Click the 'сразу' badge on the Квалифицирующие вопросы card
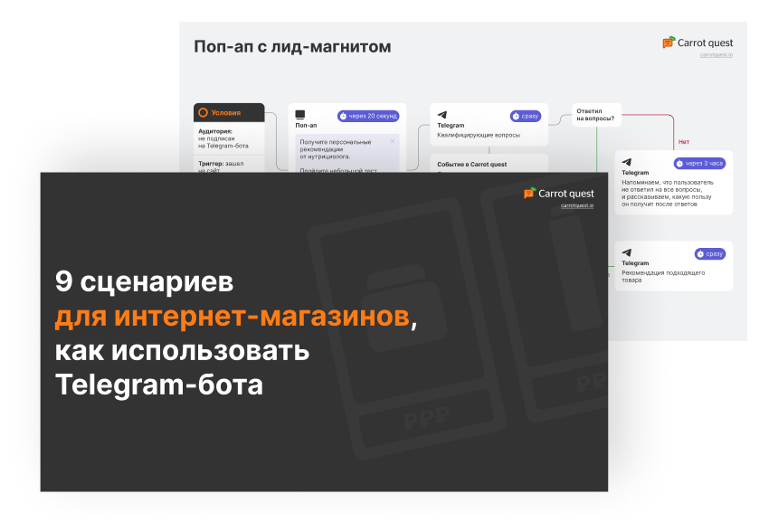The height and width of the screenshot is (532, 769). click(x=526, y=116)
